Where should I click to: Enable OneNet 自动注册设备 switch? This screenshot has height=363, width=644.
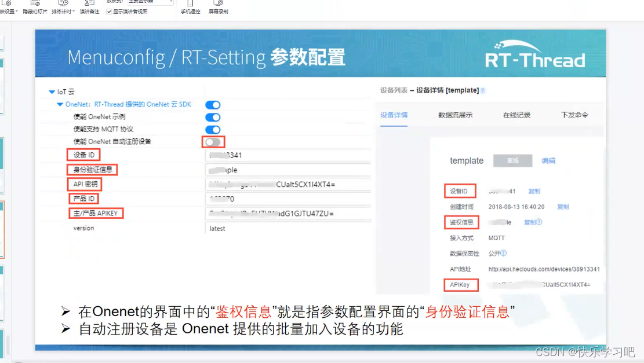213,142
